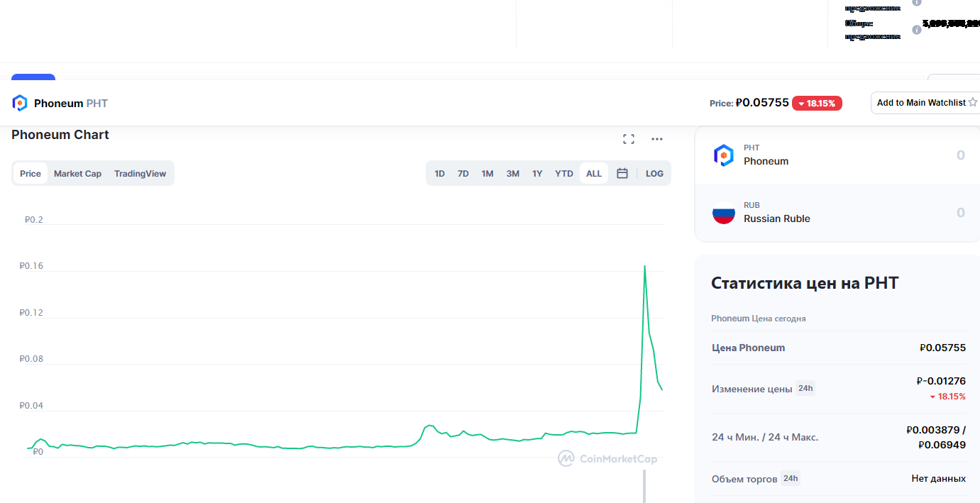Click the Phoneum converter coin icon
Image resolution: width=980 pixels, height=503 pixels.
723,155
